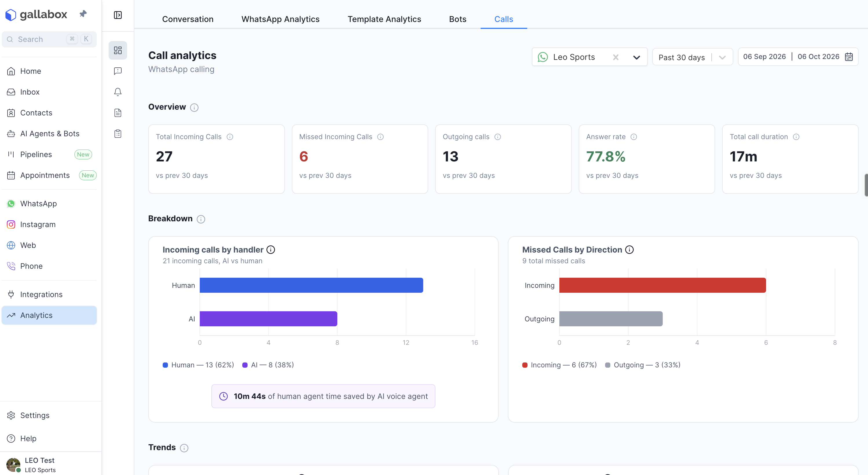Switch to the Bots tab
Screen dimensions: 868x475
457,19
